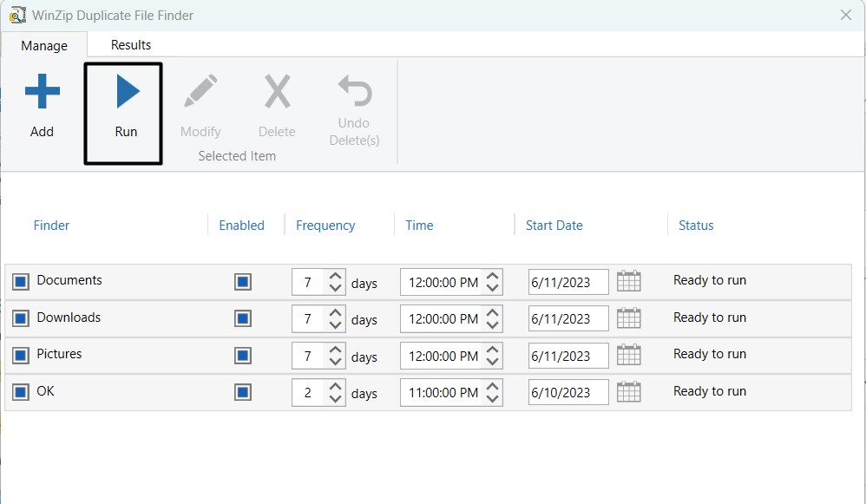
Task: Increase frequency days for Documents finder
Action: [x=335, y=275]
